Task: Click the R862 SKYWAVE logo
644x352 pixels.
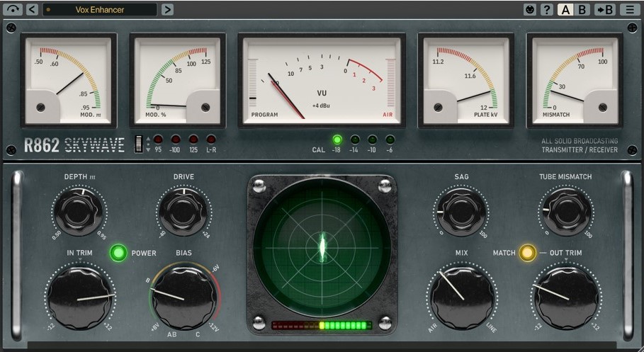Action: (74, 145)
